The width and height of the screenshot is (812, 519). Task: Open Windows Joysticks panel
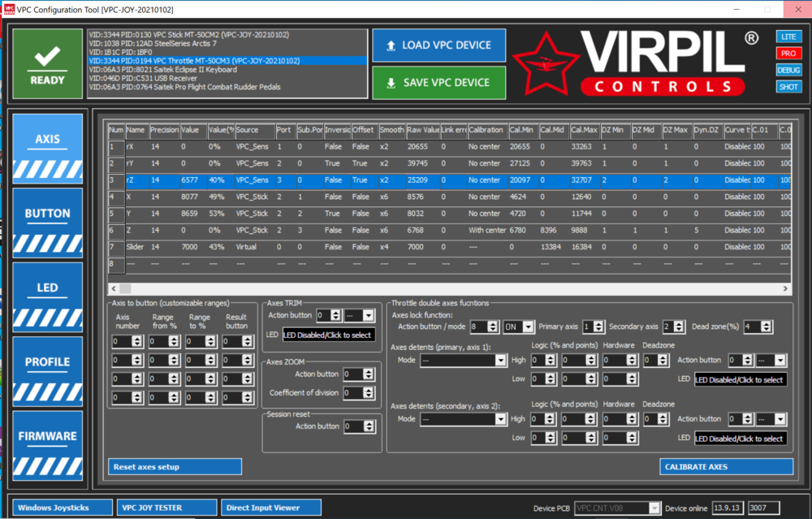pyautogui.click(x=63, y=508)
